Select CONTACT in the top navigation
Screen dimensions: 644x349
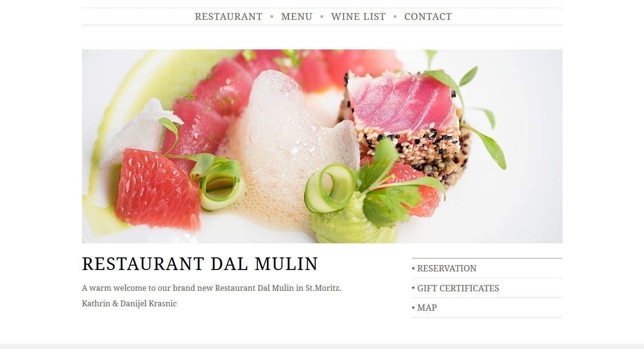click(x=428, y=16)
